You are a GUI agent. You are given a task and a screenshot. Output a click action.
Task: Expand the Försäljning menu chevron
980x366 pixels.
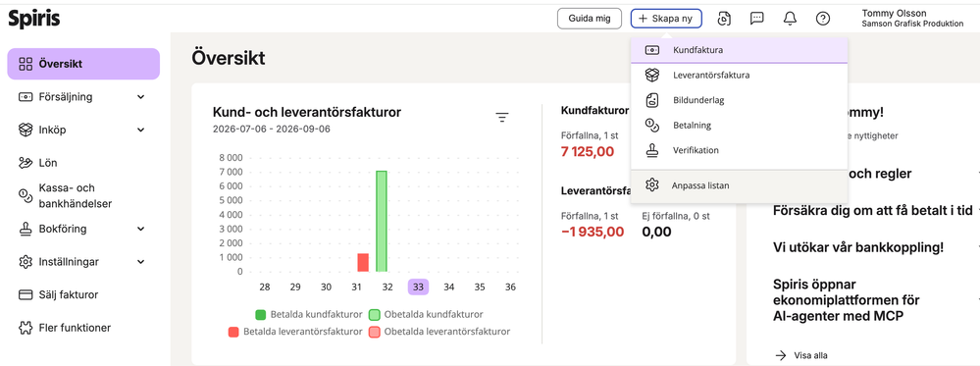coord(140,97)
